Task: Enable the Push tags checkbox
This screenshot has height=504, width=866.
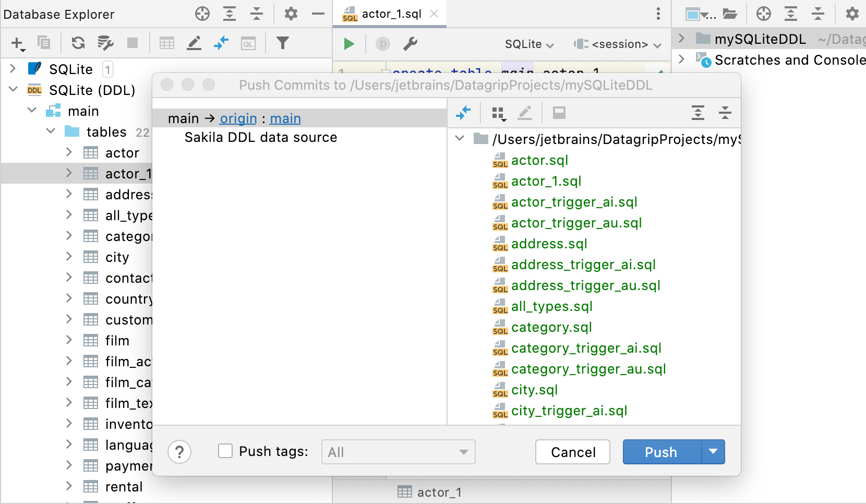Action: click(225, 451)
